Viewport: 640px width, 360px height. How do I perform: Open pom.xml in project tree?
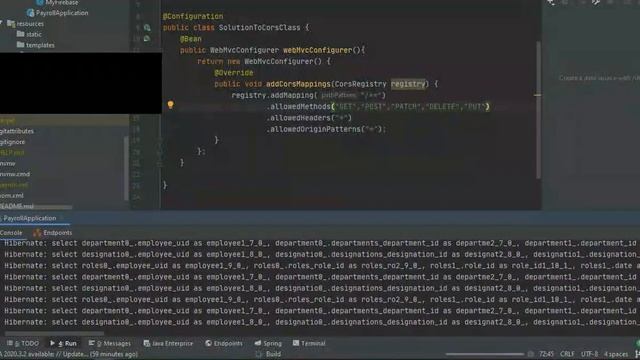[11, 196]
